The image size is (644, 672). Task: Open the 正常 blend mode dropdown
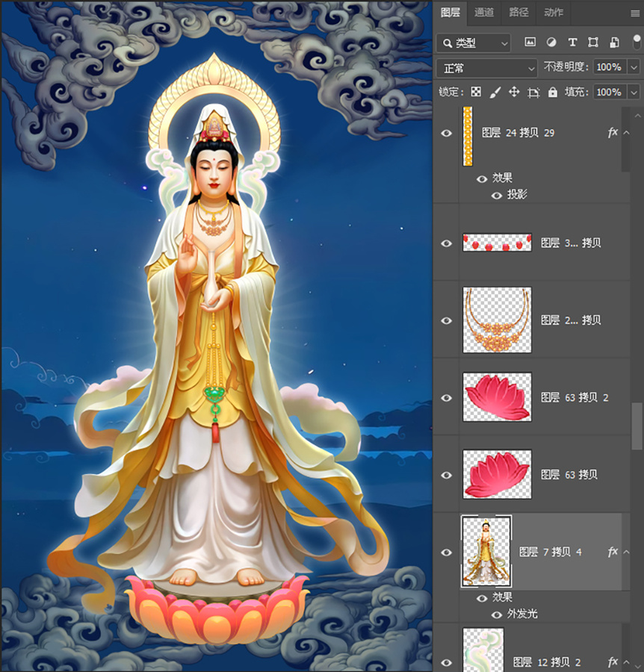pos(486,68)
